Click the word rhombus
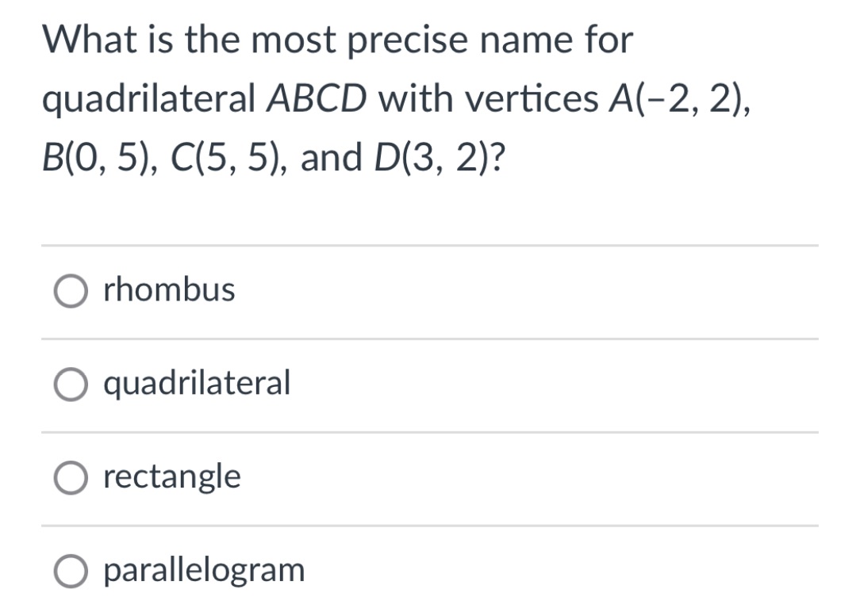The image size is (860, 616). click(169, 290)
